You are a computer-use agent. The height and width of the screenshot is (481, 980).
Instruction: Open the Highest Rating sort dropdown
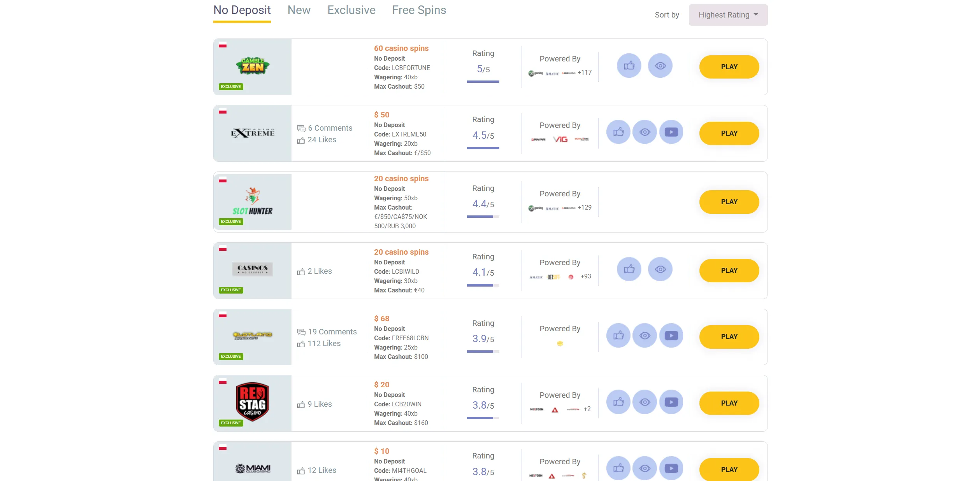click(728, 15)
